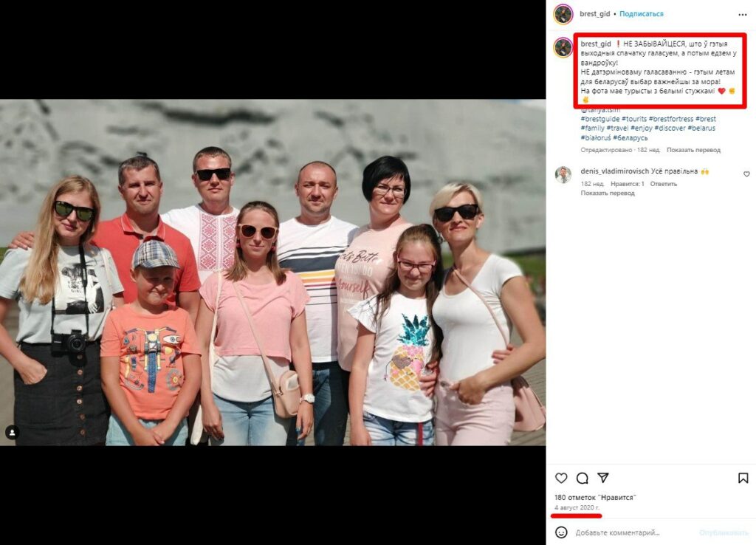
Task: Like denis_vladimirovisch's comment with small heart
Action: 746,174
